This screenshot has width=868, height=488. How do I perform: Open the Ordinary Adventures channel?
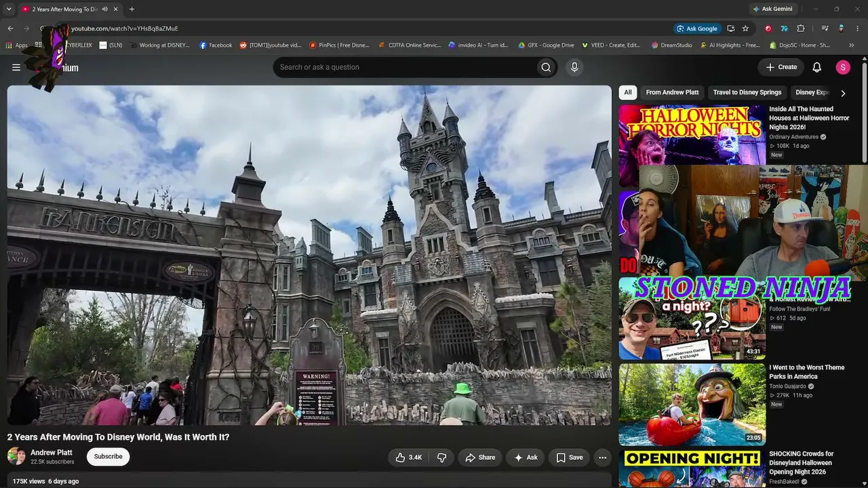pos(793,137)
